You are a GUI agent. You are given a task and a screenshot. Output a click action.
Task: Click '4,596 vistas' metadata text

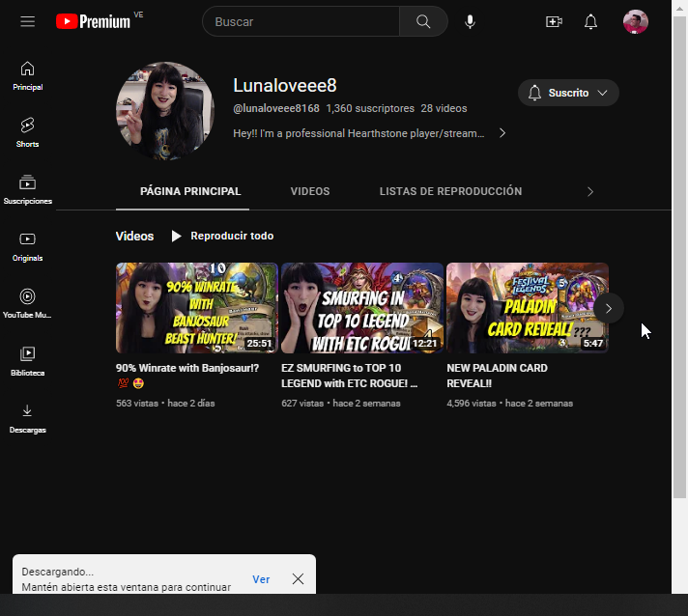472,404
